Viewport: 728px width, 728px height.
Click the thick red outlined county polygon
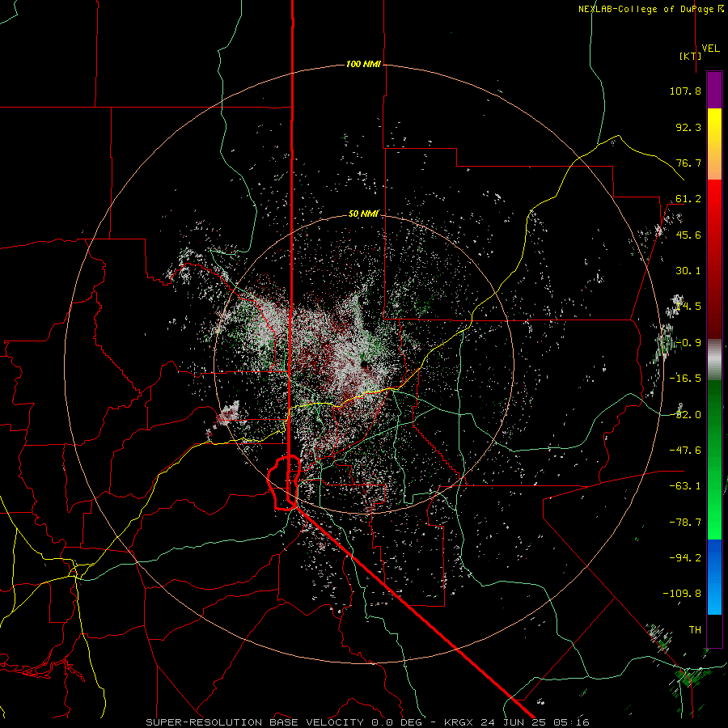pyautogui.click(x=284, y=483)
